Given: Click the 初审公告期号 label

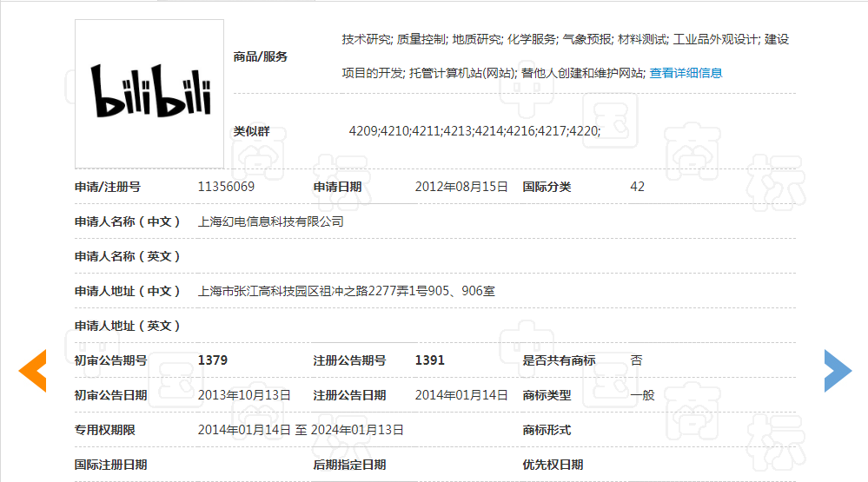Looking at the screenshot, I should point(110,360).
